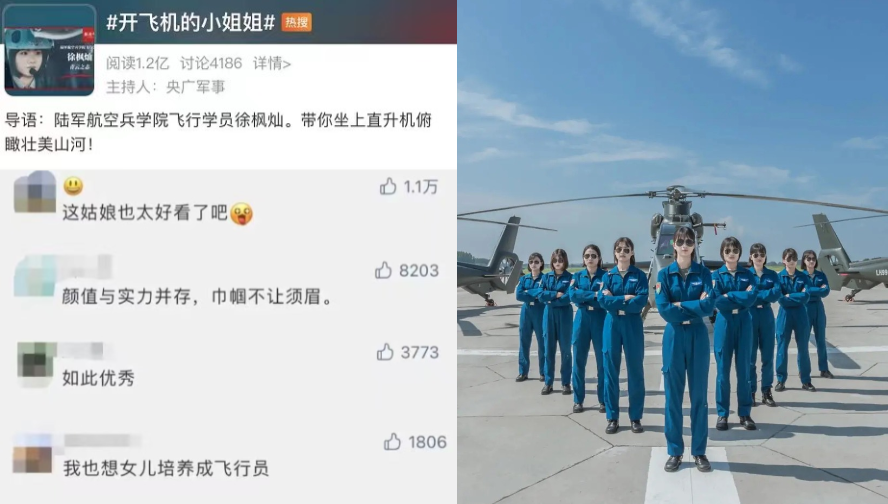Tap thumbs-up beside the 1806 count
The height and width of the screenshot is (504, 888).
(392, 442)
